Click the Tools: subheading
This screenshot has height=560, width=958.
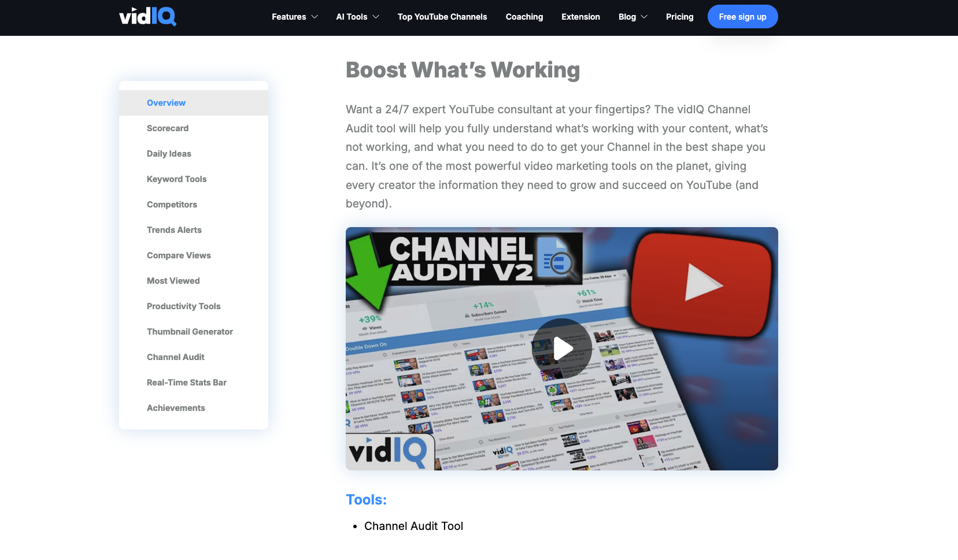click(x=366, y=499)
